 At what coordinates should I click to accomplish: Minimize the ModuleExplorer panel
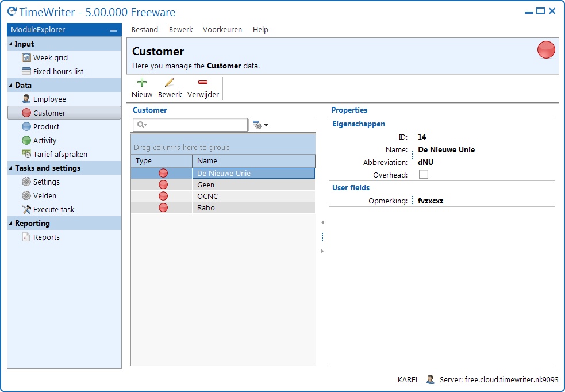[113, 30]
